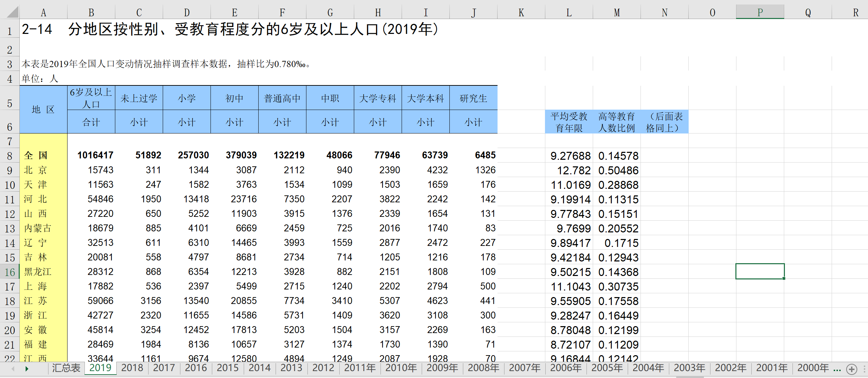Click the 研究生 column header cell
868x378 pixels.
[x=473, y=98]
